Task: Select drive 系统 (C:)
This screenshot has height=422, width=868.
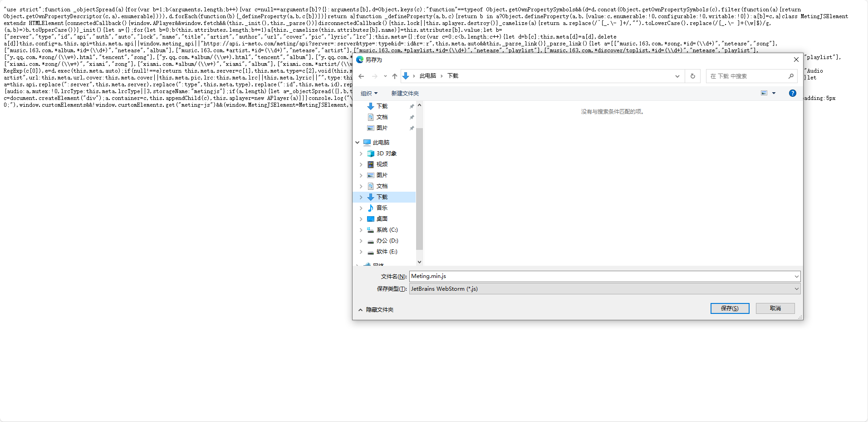Action: (x=387, y=230)
